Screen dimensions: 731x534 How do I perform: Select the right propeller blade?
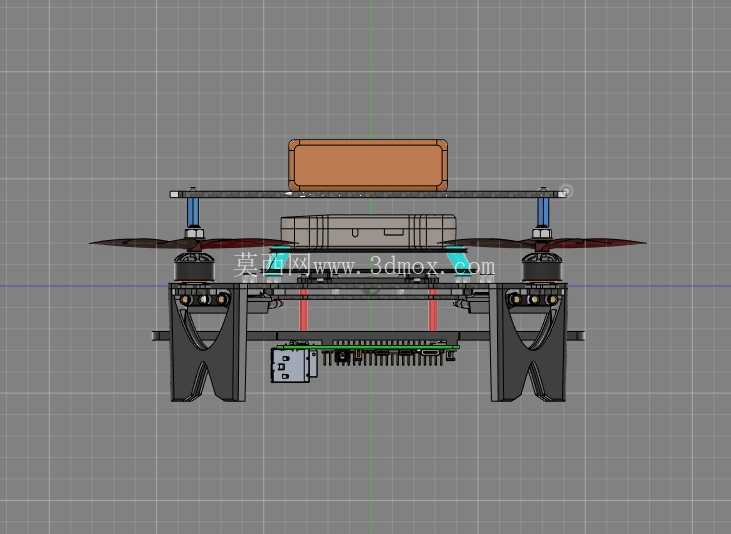[543, 243]
